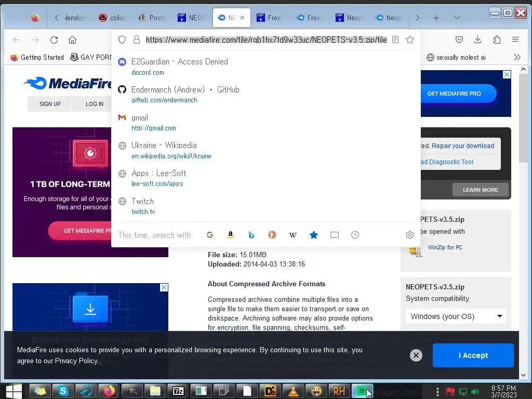Click the WinZip for PC link

point(445,247)
